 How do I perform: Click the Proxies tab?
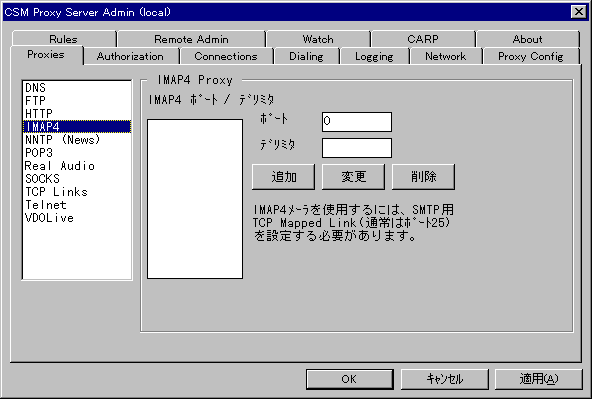46,55
